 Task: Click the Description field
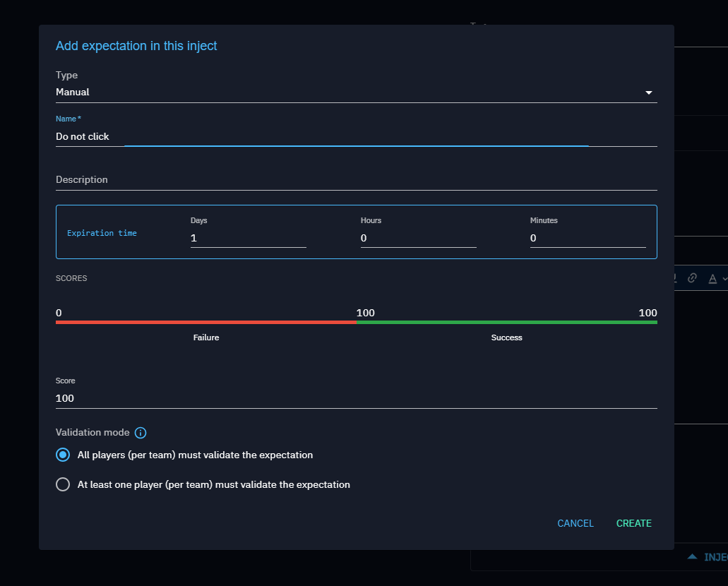coord(282,182)
